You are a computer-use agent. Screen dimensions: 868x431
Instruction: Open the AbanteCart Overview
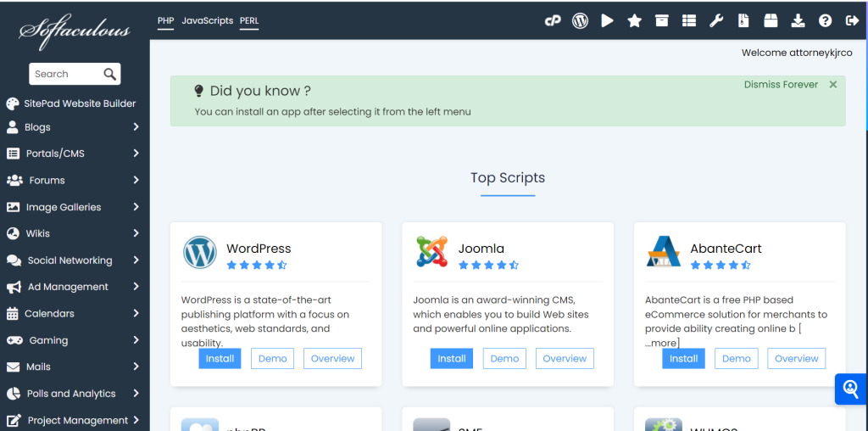coord(796,358)
